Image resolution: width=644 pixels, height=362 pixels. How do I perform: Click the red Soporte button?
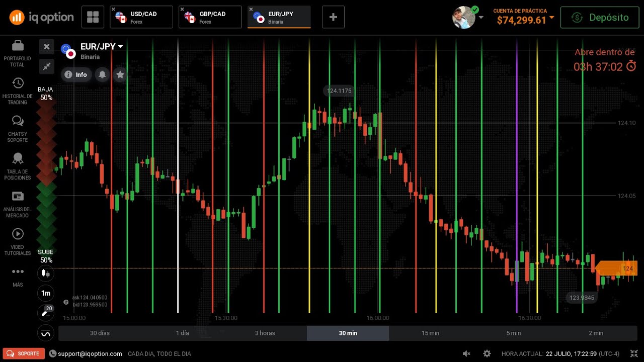point(23,353)
